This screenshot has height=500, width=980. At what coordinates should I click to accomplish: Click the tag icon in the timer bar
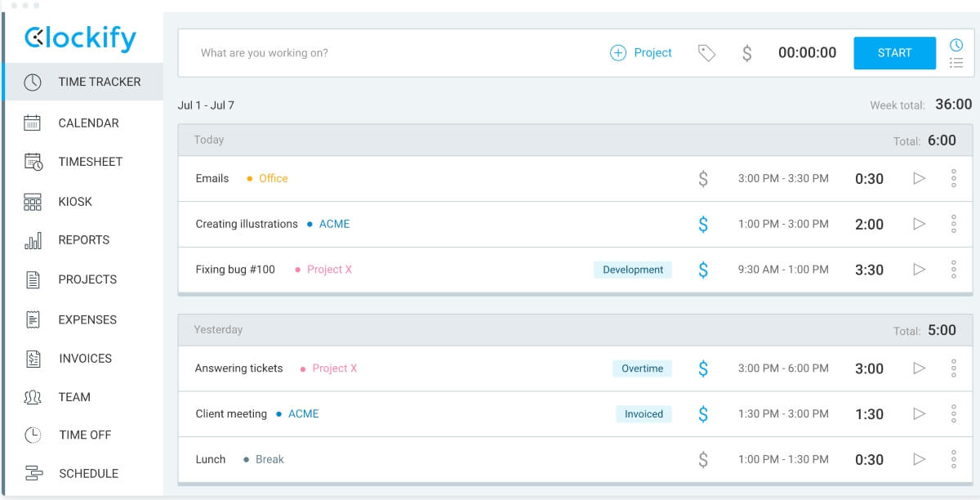pos(706,53)
